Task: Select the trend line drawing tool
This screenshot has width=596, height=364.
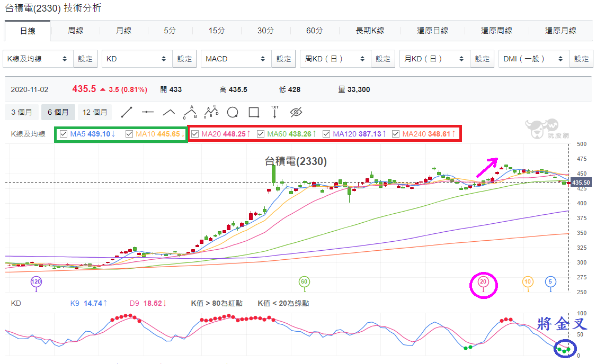Action: pos(127,112)
